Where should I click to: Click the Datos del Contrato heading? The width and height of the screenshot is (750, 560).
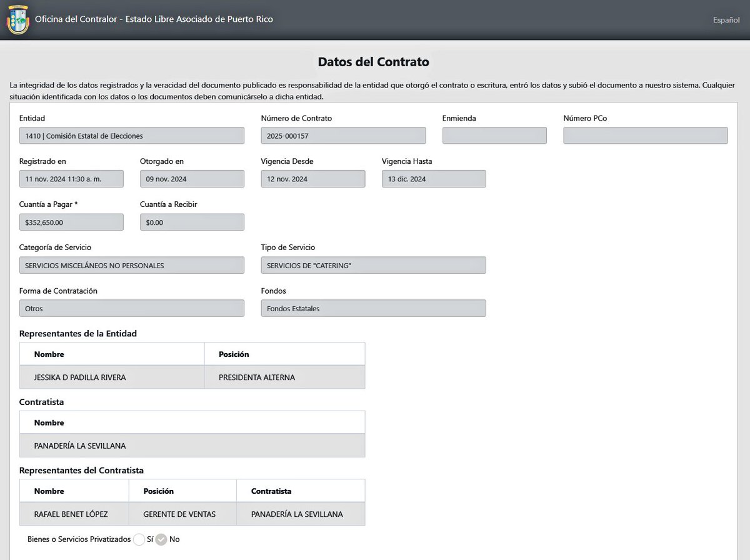(x=374, y=62)
